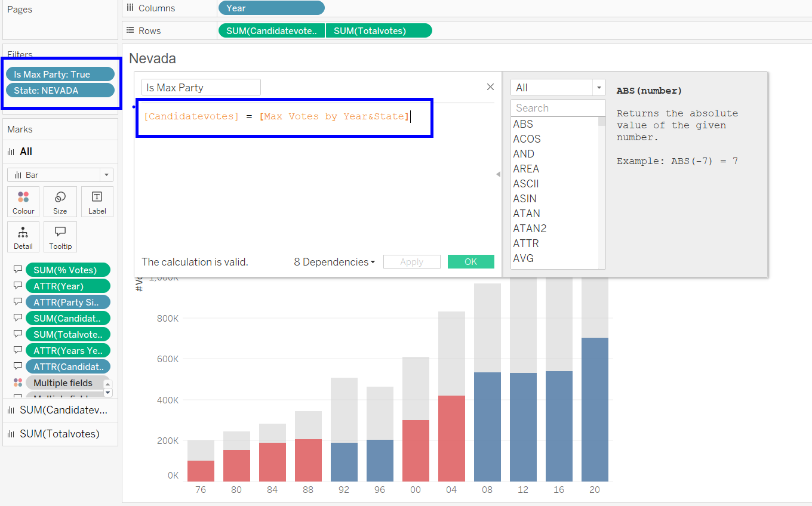
Task: Click the grey bar segment for year 00
Action: coord(416,388)
